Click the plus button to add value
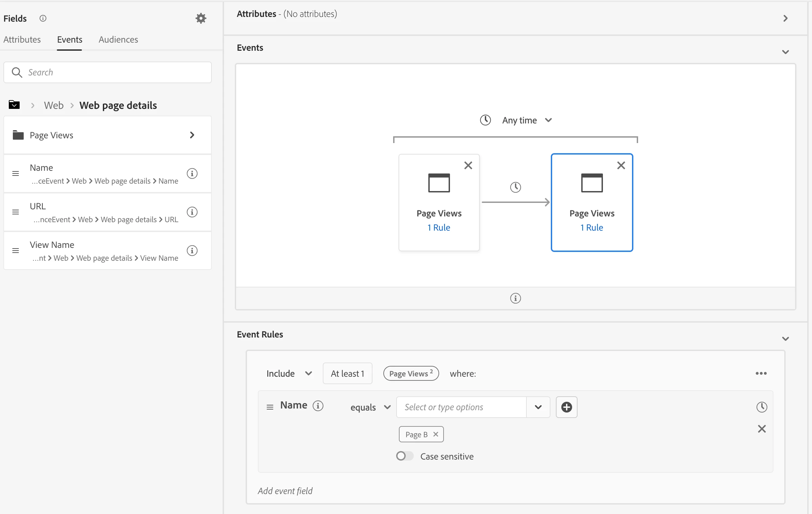Viewport: 812px width, 514px height. tap(566, 407)
